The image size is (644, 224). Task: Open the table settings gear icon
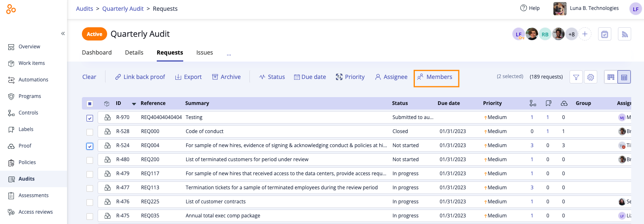pyautogui.click(x=591, y=77)
